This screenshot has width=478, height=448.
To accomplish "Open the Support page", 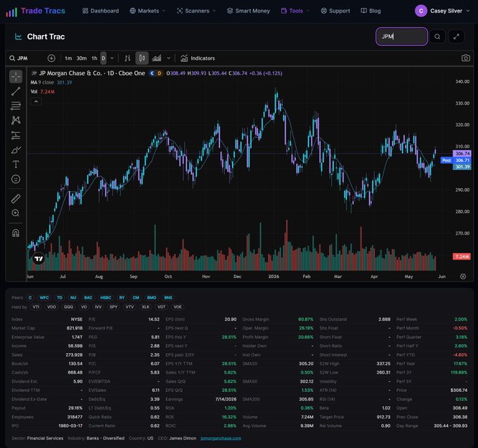I will (335, 11).
